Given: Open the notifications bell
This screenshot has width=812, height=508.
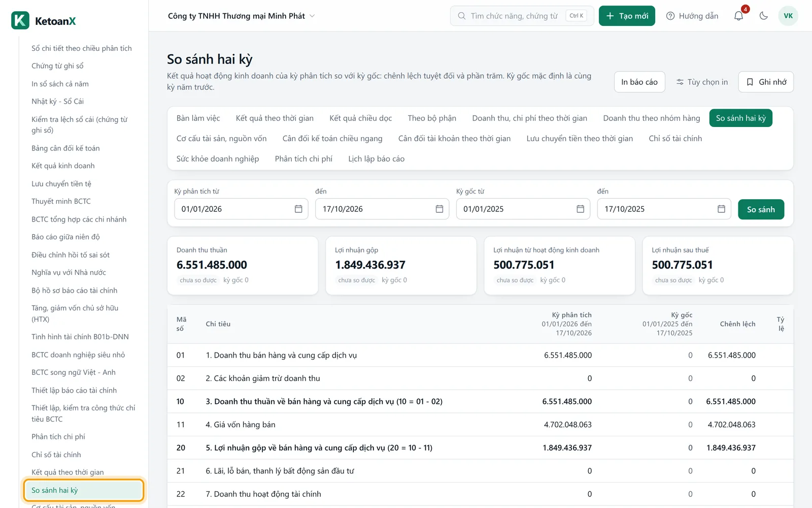Looking at the screenshot, I should click(x=739, y=16).
